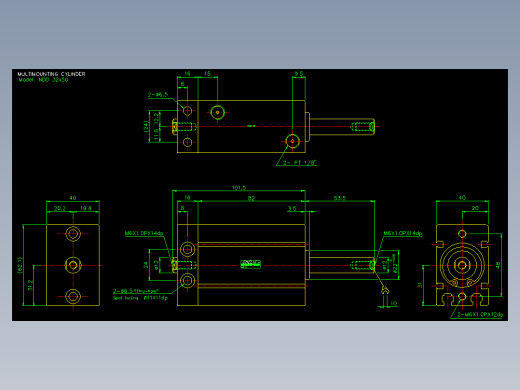Select the '(24)' reference dimension in top view
Screen dimensions: 520x390
click(x=146, y=127)
